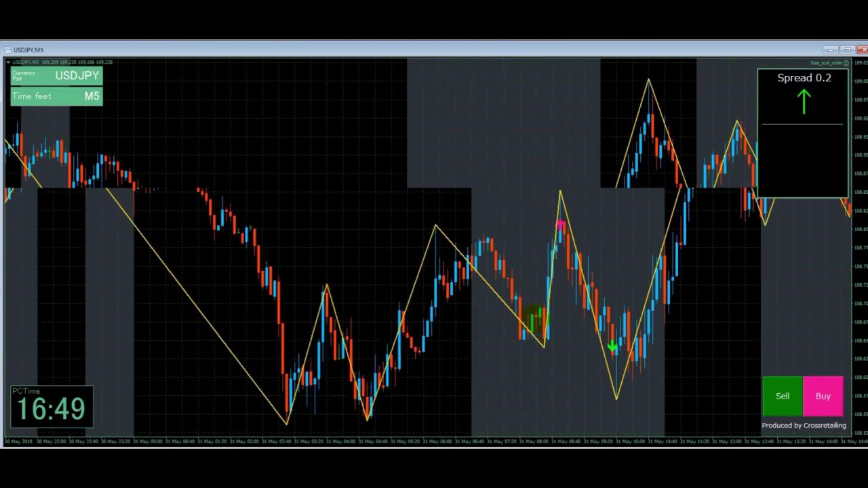This screenshot has width=868, height=488.
Task: Maximize the USDJPY,M5 chart window
Action: tap(847, 50)
